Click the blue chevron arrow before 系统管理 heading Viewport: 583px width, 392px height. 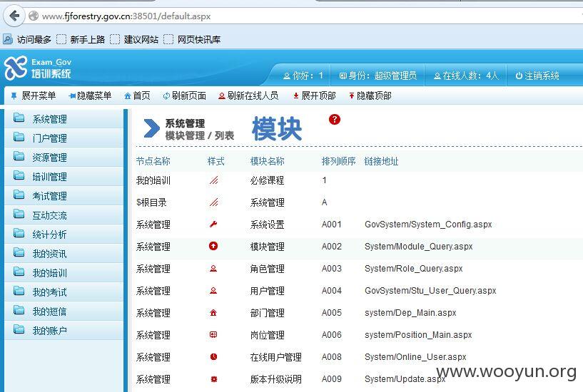pyautogui.click(x=151, y=128)
